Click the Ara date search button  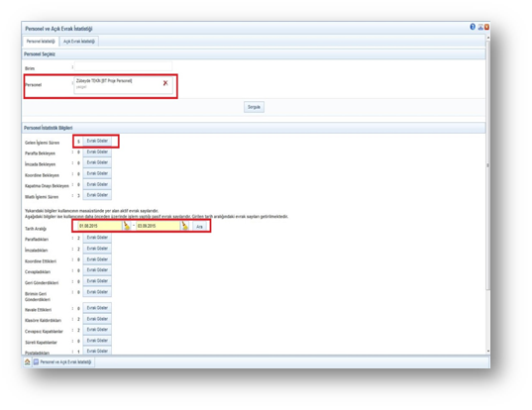199,226
